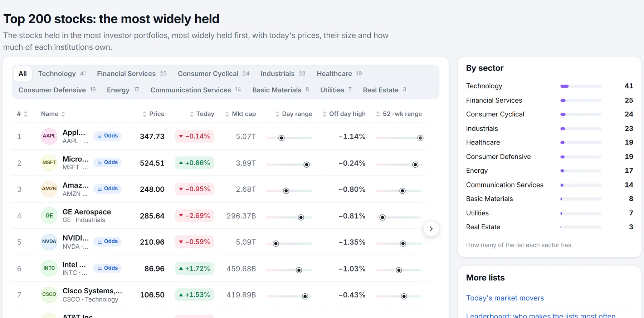
Task: Filter by Basic Materials tab
Action: tap(280, 90)
